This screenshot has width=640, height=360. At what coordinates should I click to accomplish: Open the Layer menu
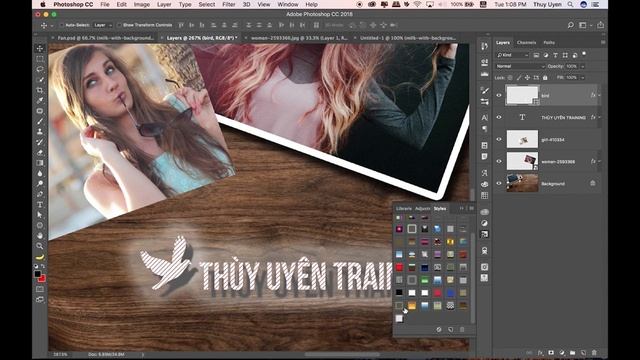(x=164, y=4)
